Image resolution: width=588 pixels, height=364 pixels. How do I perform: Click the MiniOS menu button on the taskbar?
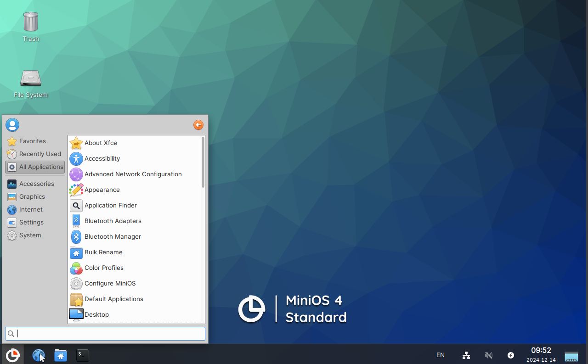12,355
